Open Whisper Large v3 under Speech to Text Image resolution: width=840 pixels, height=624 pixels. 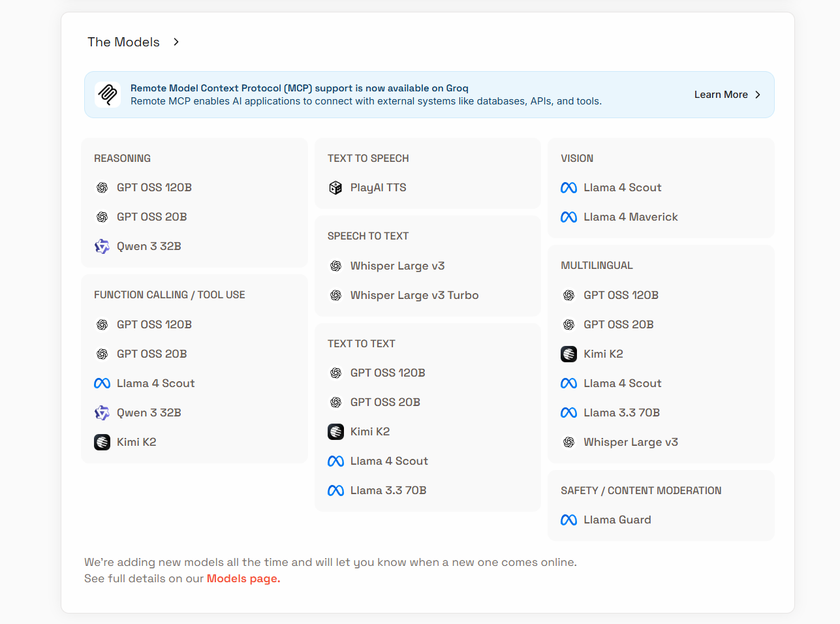pos(397,266)
